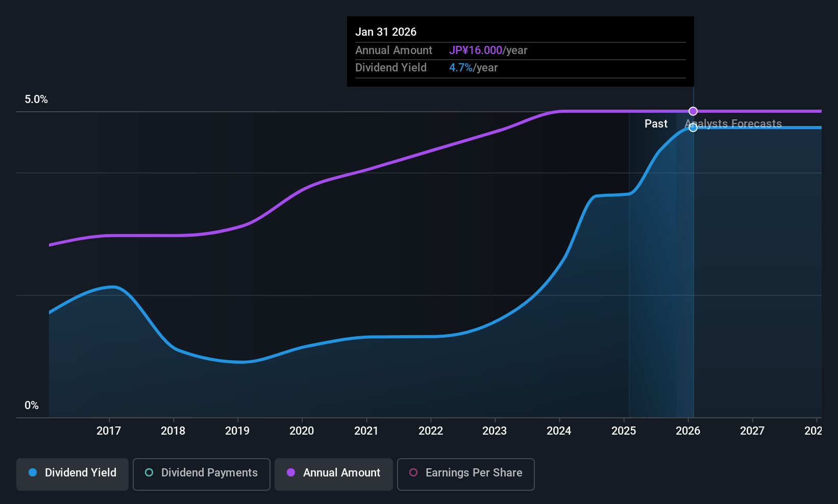The height and width of the screenshot is (504, 838).
Task: Click the 2020 x-axis year label
Action: [302, 431]
